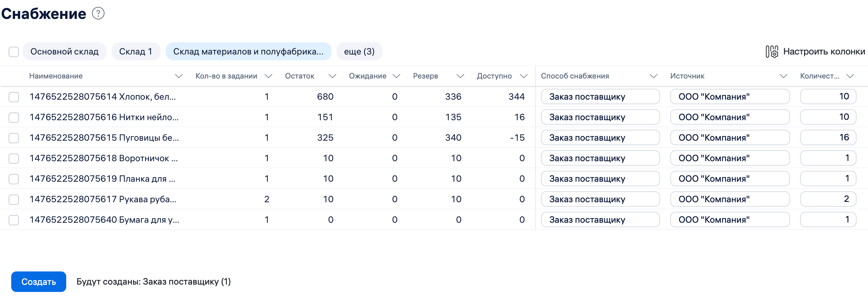Click the column settings icon for Настроить колонки
This screenshot has width=868, height=299.
pyautogui.click(x=772, y=52)
